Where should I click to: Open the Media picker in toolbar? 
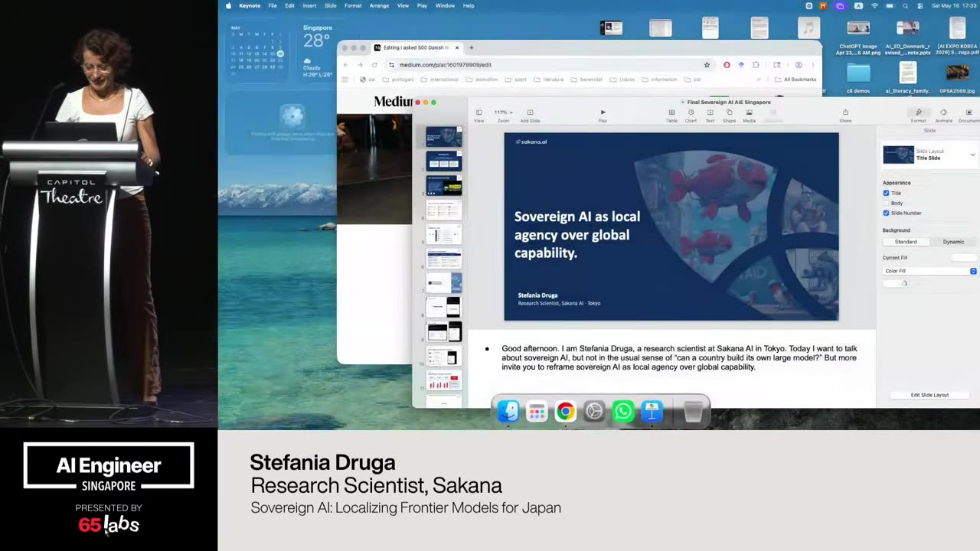(749, 115)
